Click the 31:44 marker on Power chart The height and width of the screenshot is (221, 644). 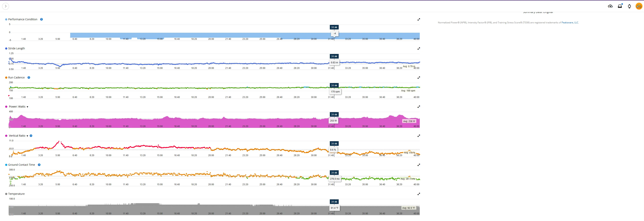[x=334, y=114]
